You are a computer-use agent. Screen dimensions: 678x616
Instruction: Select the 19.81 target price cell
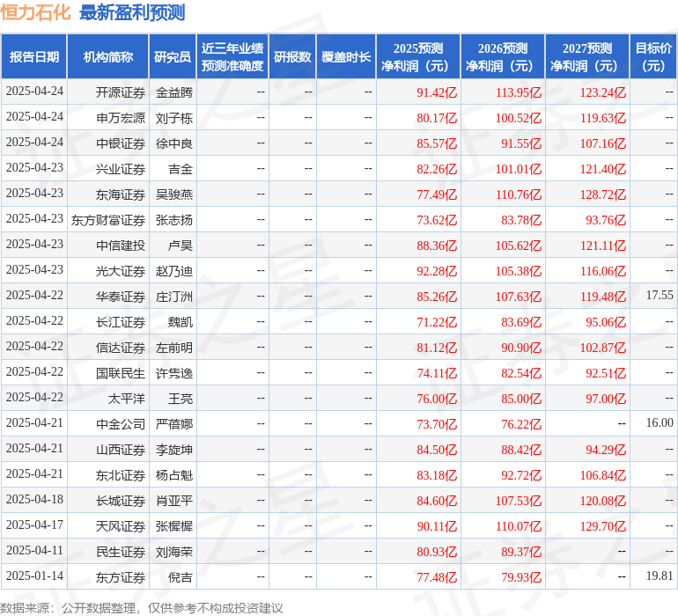659,577
